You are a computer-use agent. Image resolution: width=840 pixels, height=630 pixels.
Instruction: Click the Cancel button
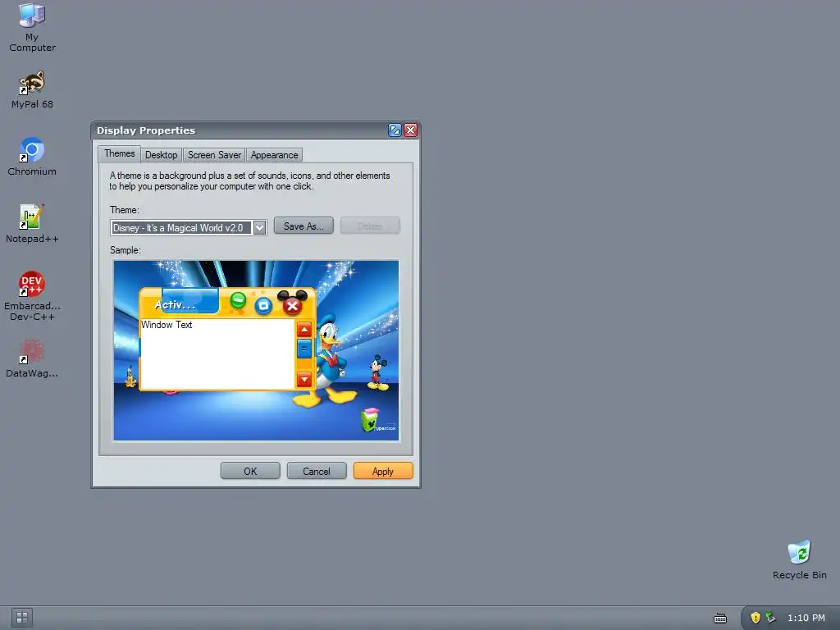[317, 472]
